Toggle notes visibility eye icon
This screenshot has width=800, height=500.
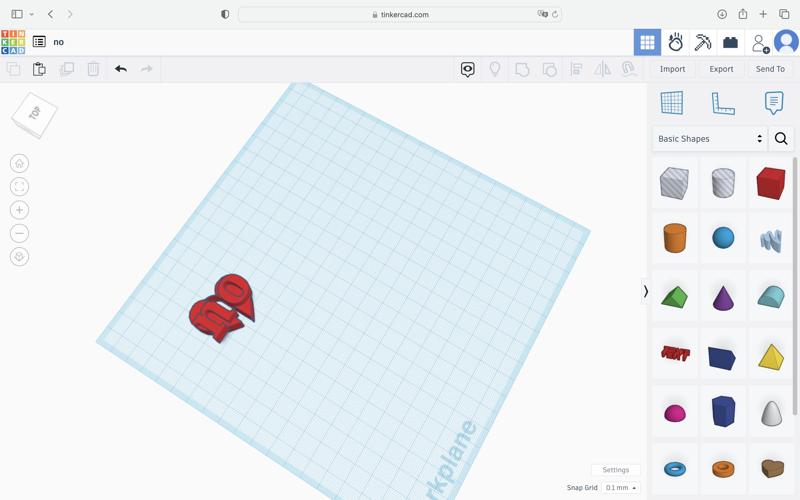point(468,69)
